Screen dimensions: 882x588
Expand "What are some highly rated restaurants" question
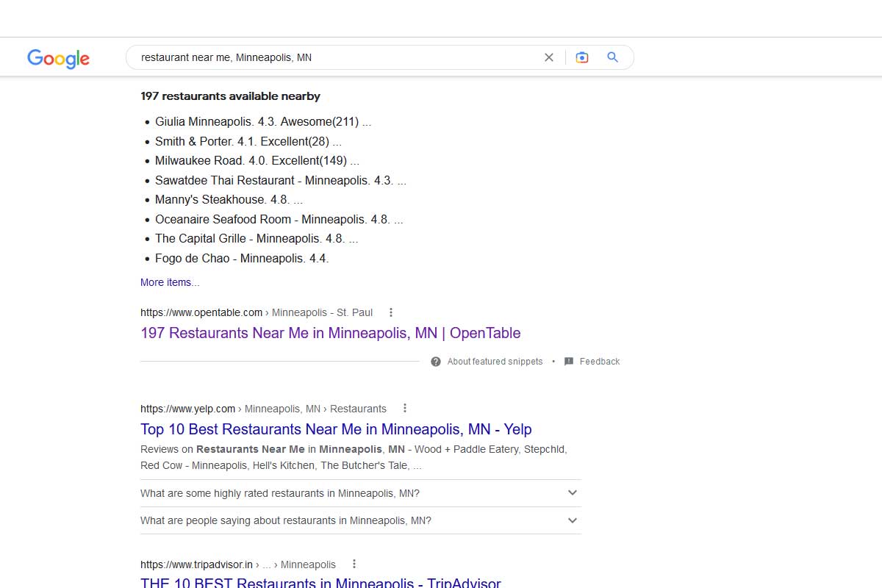pos(360,493)
